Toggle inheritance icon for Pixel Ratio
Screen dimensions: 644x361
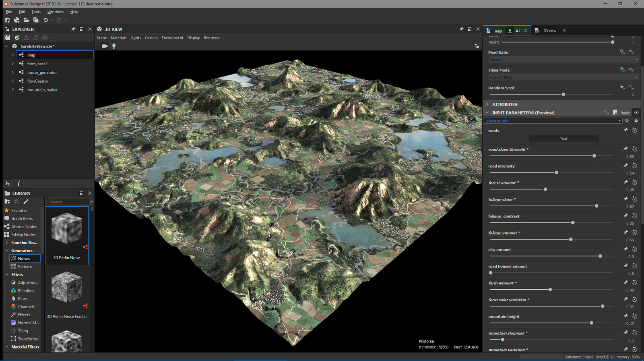pos(622,52)
